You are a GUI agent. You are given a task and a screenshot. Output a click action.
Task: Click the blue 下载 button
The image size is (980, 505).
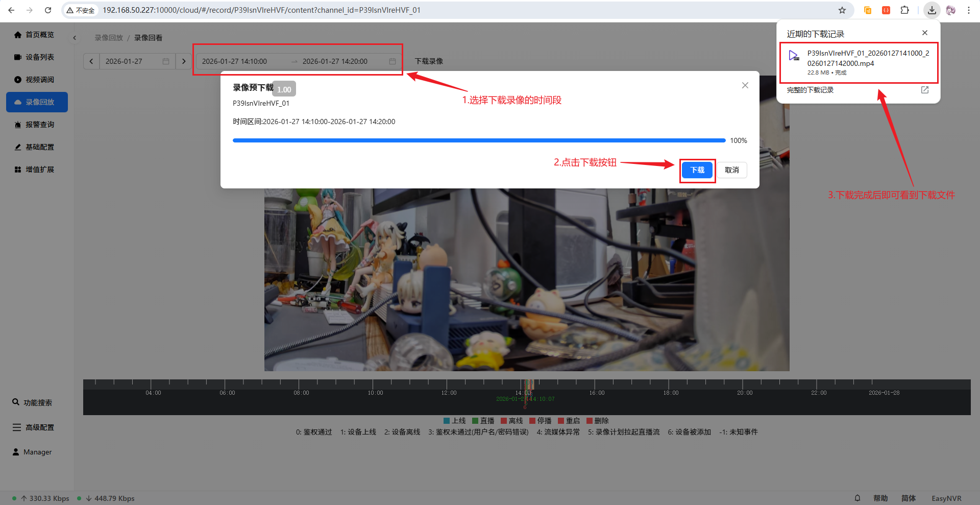pyautogui.click(x=697, y=170)
